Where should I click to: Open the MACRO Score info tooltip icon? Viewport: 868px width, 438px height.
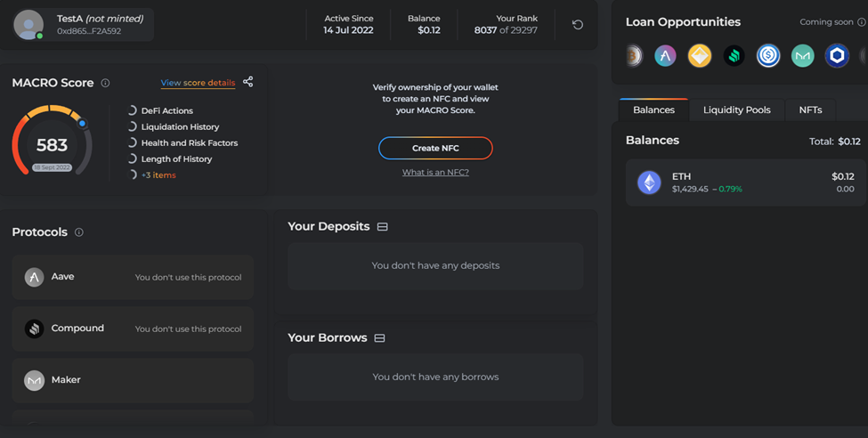click(105, 83)
